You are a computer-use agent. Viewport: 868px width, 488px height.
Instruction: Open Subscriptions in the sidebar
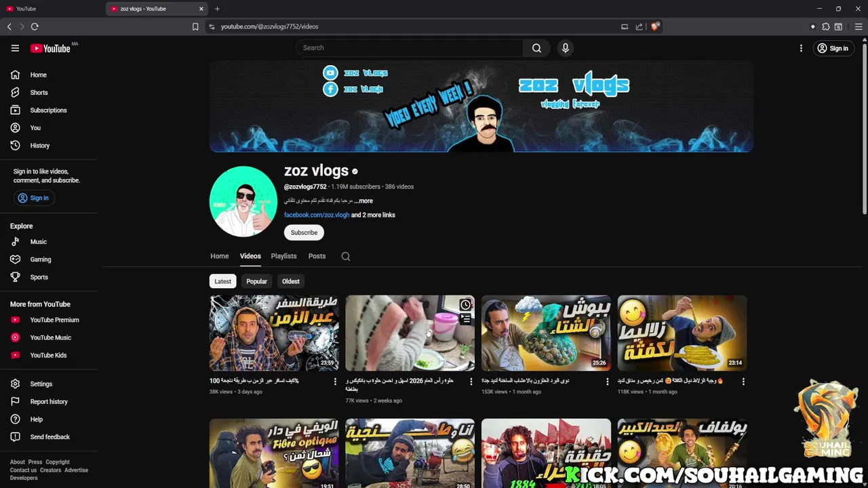[49, 110]
